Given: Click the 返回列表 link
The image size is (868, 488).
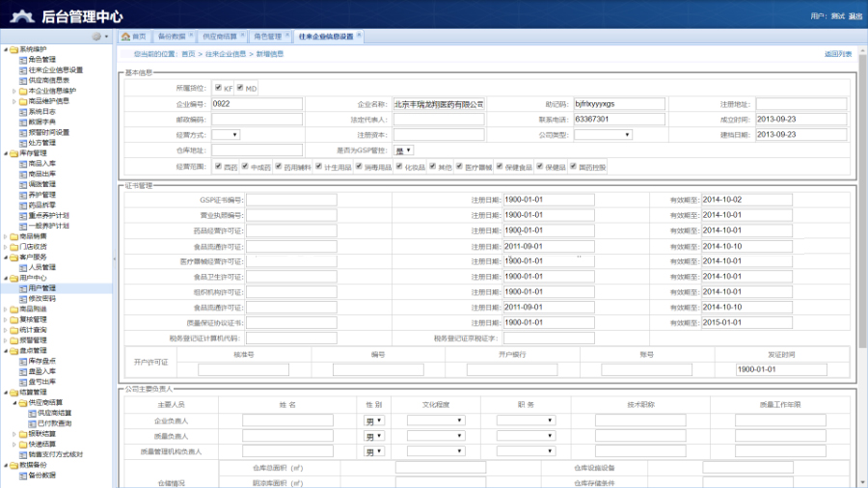Looking at the screenshot, I should 837,54.
